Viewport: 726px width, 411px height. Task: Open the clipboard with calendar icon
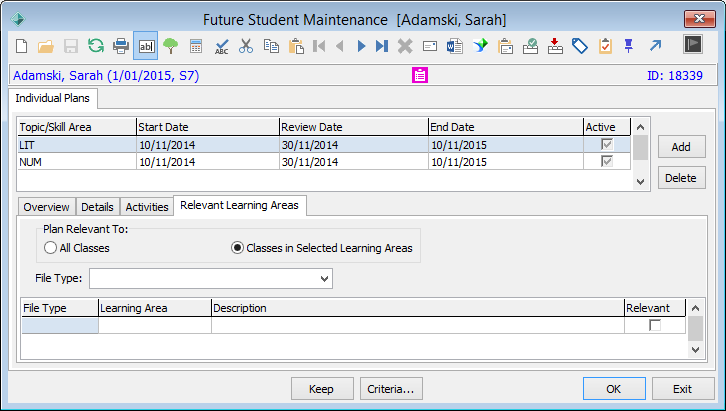[506, 46]
